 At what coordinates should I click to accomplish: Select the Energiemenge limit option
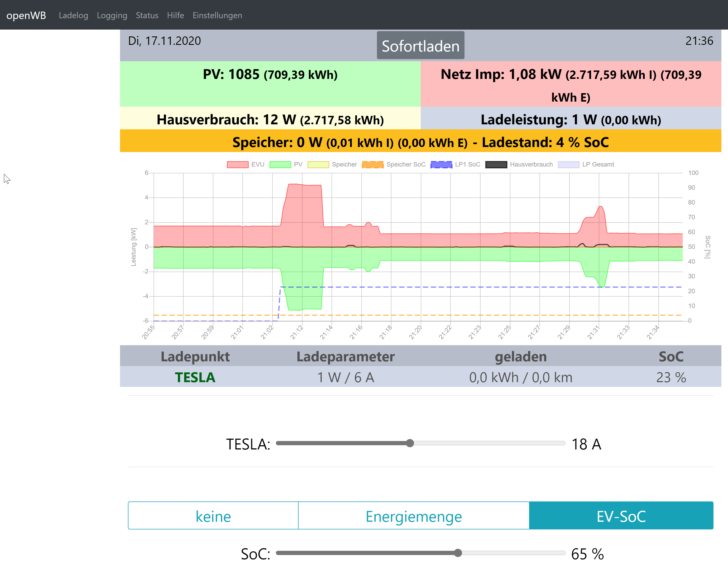(x=413, y=516)
